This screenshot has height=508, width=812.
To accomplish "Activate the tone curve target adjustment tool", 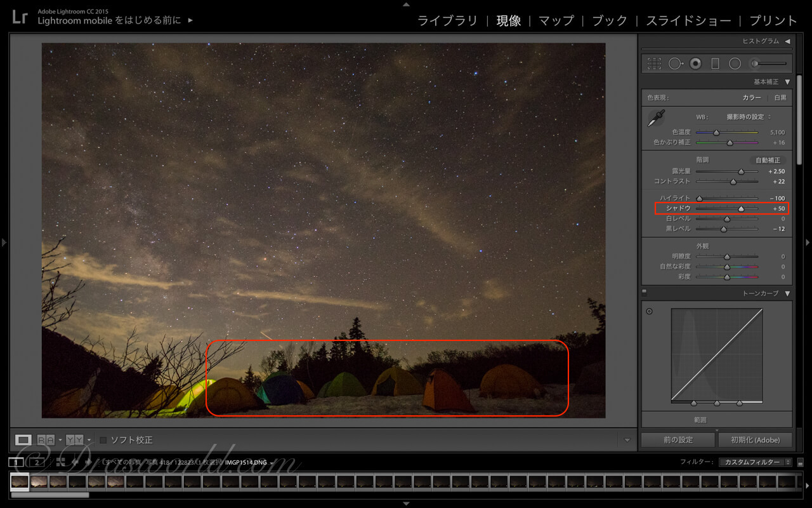I will 649,311.
